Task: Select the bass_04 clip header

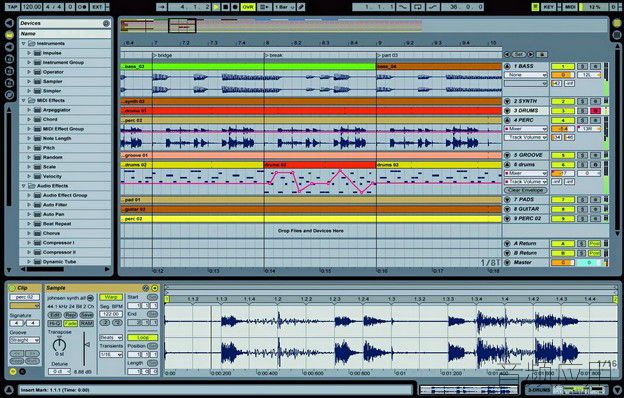Action: pos(439,66)
